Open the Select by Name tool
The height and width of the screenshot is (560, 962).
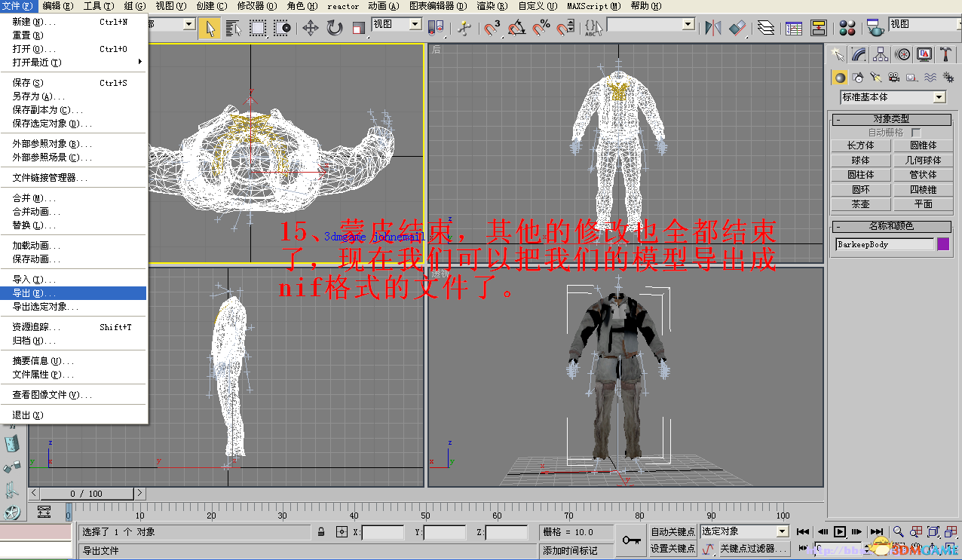tap(234, 29)
